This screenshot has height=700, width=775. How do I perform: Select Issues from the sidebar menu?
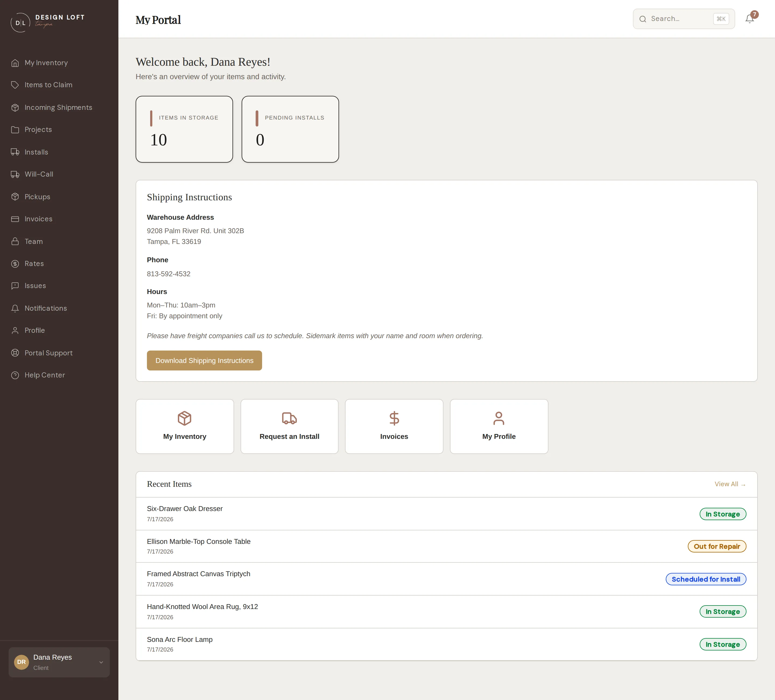click(x=59, y=286)
